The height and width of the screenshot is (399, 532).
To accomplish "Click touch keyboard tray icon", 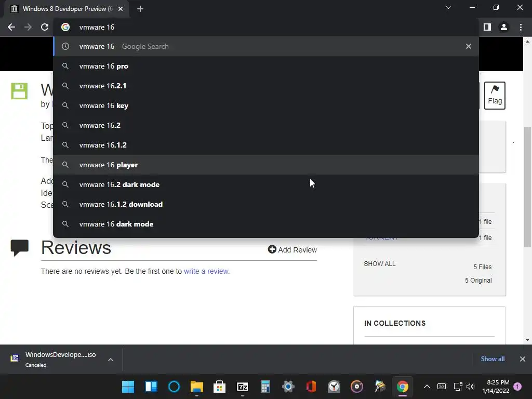I will click(442, 387).
